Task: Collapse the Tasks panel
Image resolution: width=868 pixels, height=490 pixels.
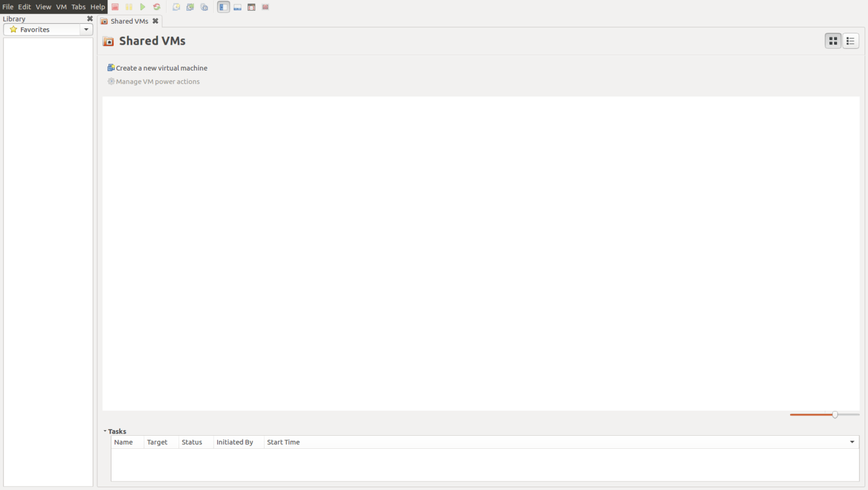Action: coord(105,431)
